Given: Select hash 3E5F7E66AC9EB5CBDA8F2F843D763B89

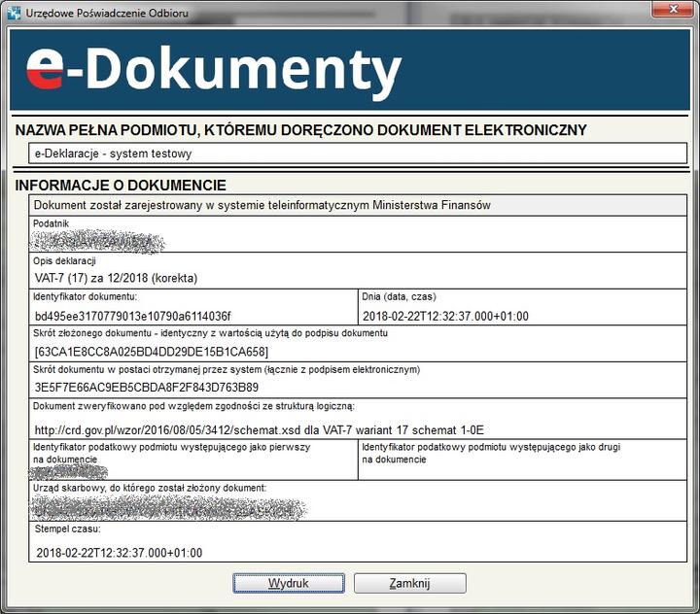Looking at the screenshot, I should pos(147,387).
